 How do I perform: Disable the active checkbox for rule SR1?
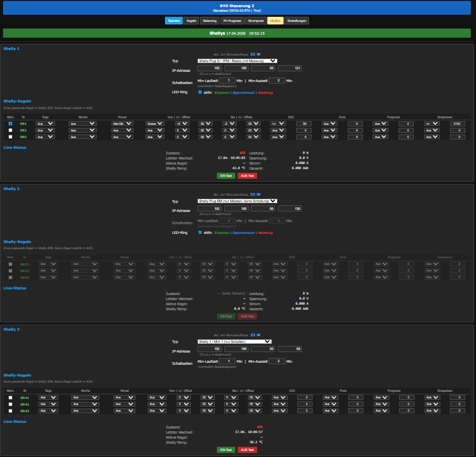coord(11,124)
